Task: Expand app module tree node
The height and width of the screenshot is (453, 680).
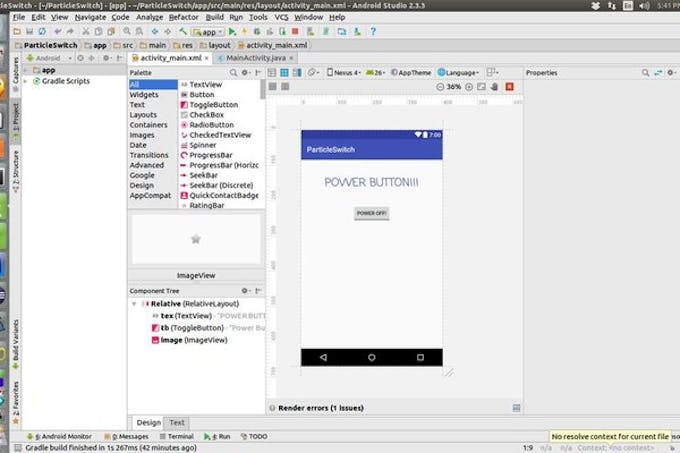Action: 26,70
